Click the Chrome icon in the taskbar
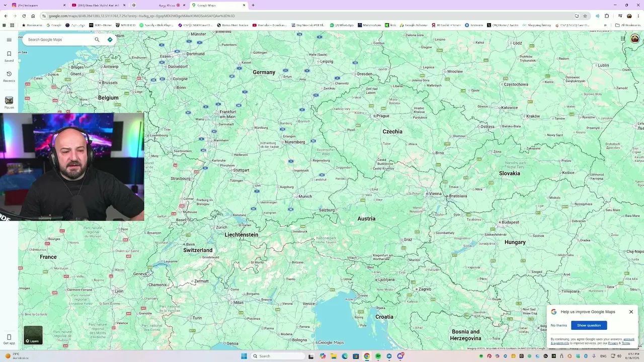 point(367,356)
